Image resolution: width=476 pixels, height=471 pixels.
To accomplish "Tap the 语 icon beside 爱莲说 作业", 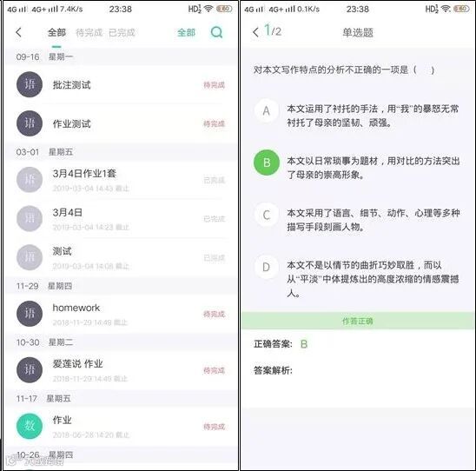I will [30, 369].
